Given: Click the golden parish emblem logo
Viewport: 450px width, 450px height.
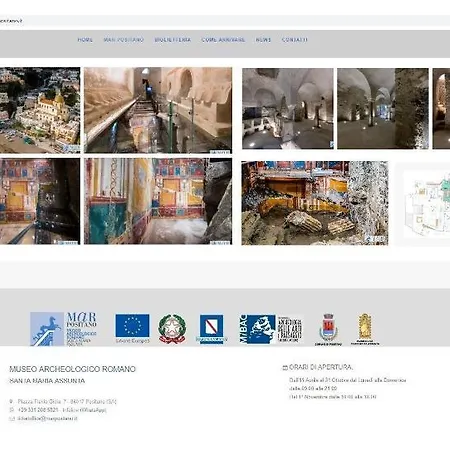Looking at the screenshot, I should point(365,329).
